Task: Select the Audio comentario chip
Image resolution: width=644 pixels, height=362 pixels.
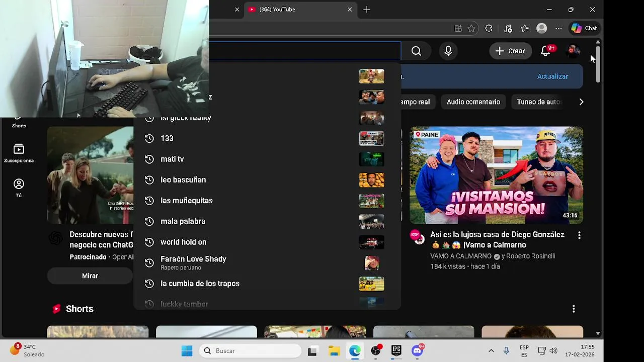Action: pyautogui.click(x=473, y=102)
